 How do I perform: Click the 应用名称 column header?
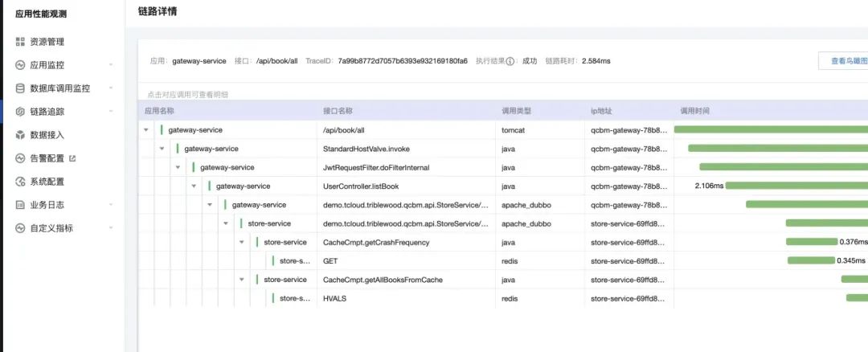pos(159,111)
